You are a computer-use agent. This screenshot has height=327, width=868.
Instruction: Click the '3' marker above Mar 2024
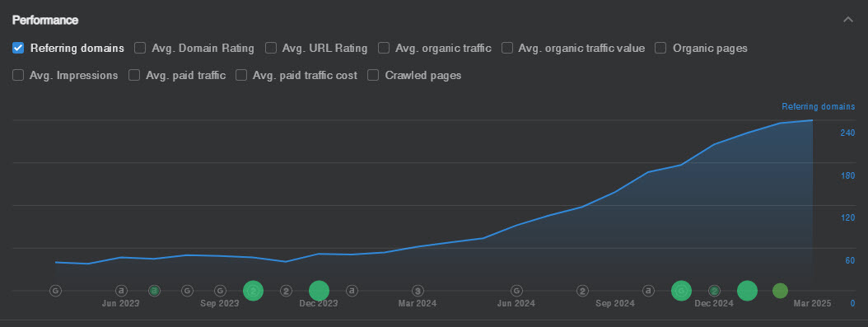418,291
